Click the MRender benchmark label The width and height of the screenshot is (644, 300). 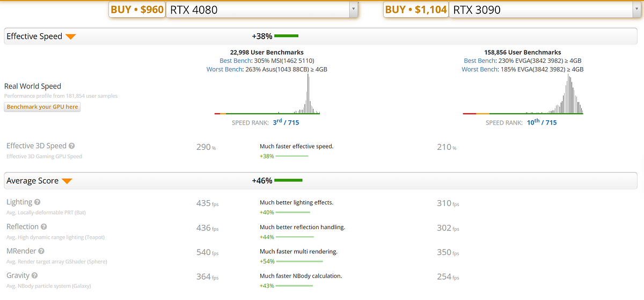coord(21,251)
